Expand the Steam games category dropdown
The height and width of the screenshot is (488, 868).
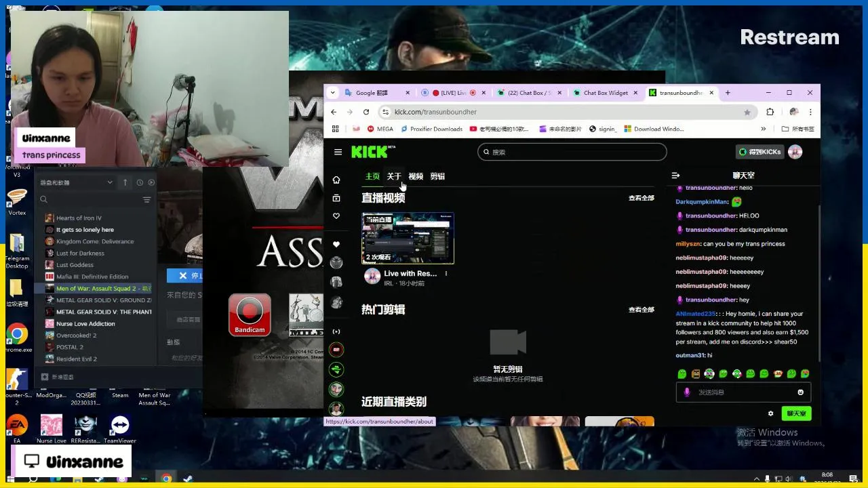point(109,182)
